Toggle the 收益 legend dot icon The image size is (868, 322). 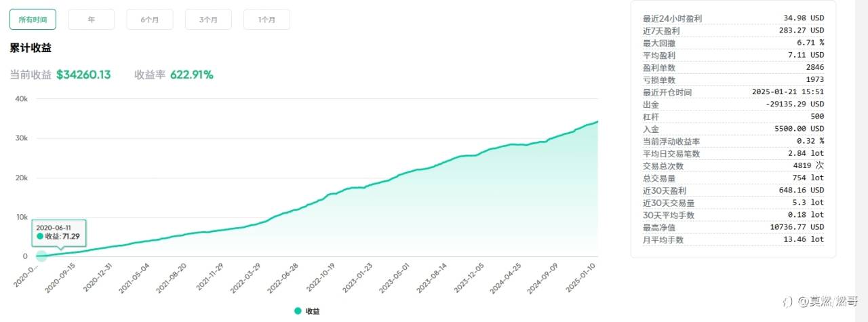pyautogui.click(x=298, y=310)
